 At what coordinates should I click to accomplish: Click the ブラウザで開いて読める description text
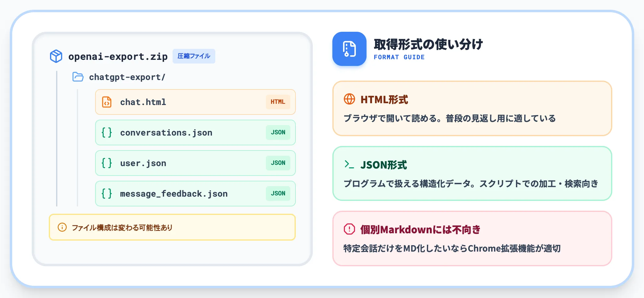pyautogui.click(x=450, y=118)
